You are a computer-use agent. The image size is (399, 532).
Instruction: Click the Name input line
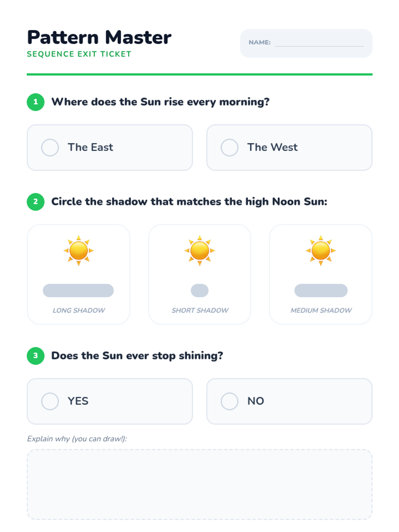[319, 43]
